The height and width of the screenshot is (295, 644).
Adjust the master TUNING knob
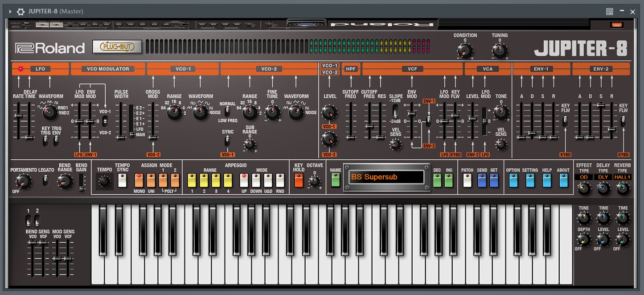coord(500,51)
